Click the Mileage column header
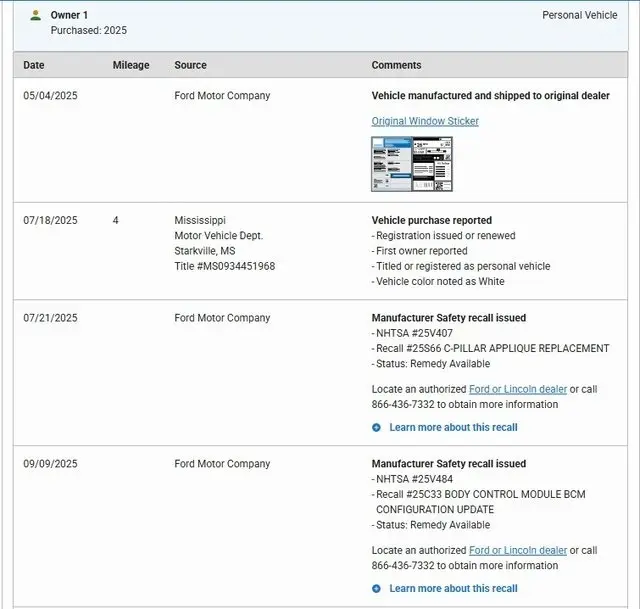 point(131,65)
